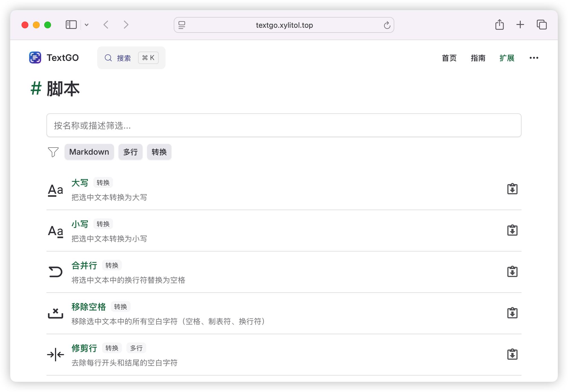Image resolution: width=568 pixels, height=392 pixels.
Task: Click the Safari share icon
Action: [x=499, y=25]
